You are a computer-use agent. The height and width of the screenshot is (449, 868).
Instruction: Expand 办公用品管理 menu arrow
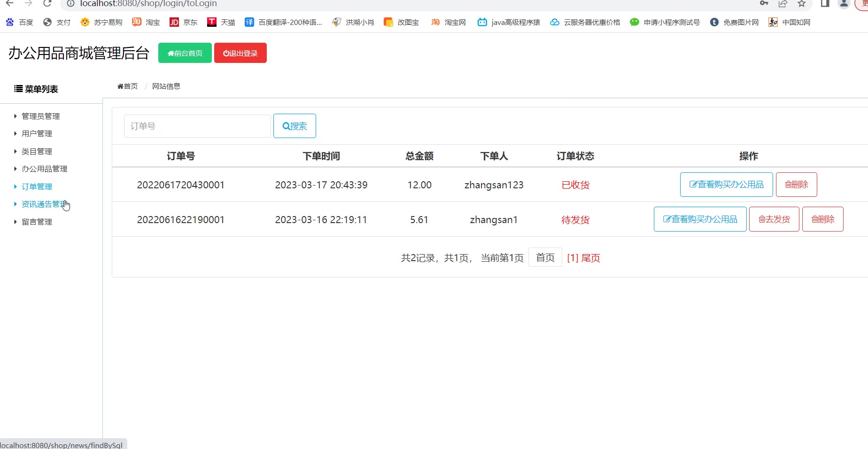pyautogui.click(x=15, y=169)
